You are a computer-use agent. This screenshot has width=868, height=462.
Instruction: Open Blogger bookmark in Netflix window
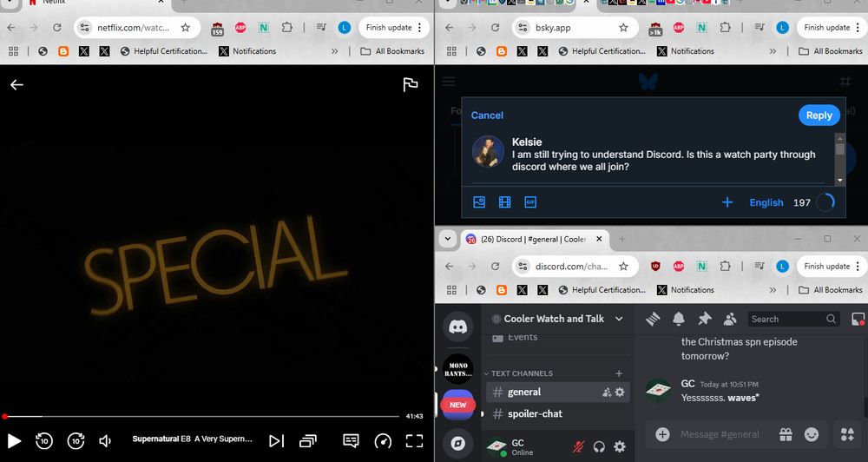[63, 51]
